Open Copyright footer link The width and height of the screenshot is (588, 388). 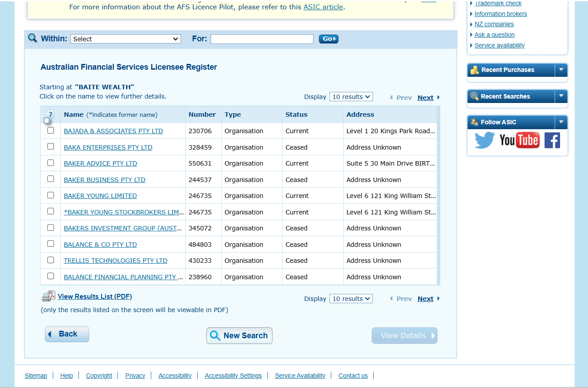tap(99, 376)
